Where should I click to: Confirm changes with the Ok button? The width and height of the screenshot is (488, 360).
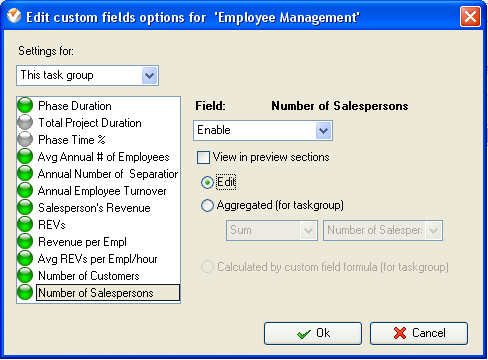point(313,333)
